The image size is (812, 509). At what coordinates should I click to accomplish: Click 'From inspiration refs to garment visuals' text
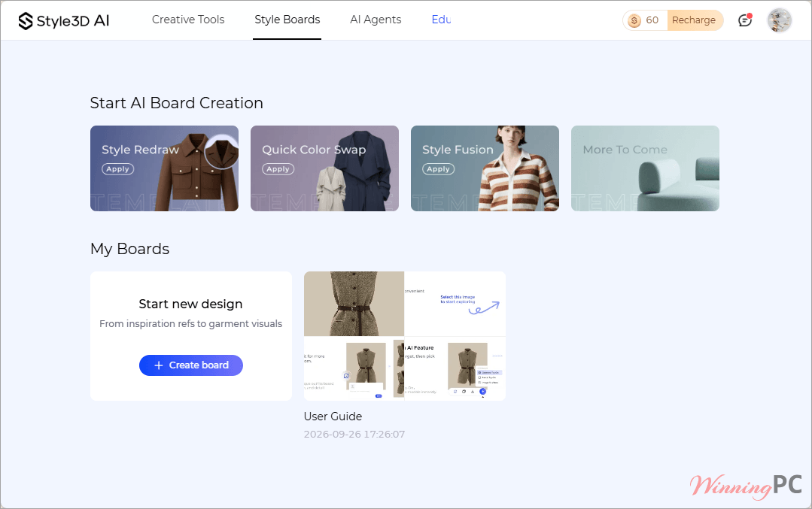click(190, 324)
